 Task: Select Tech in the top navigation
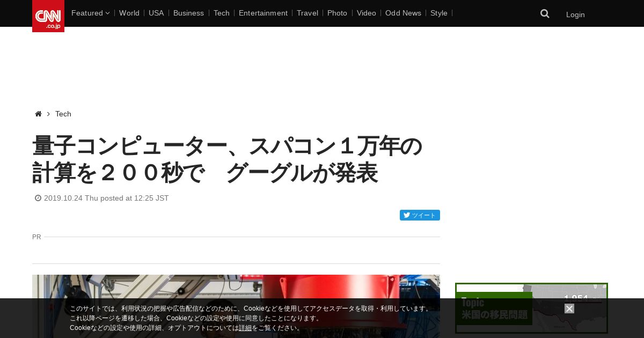[x=222, y=13]
